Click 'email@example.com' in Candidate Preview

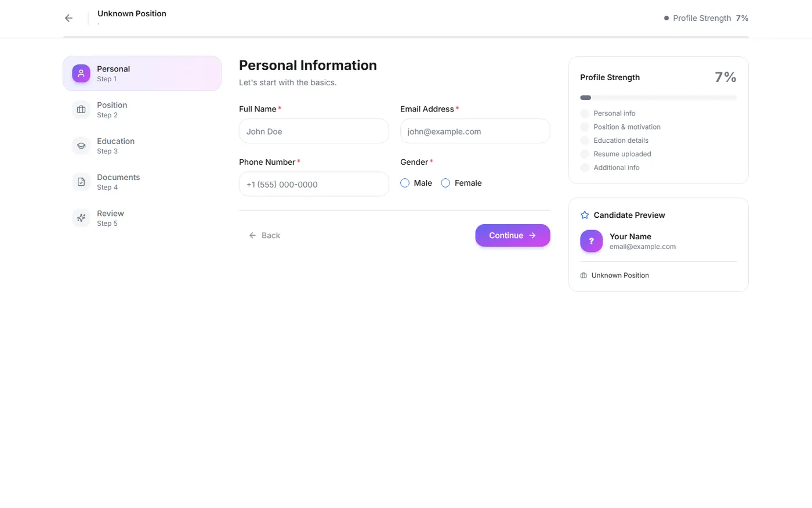[x=643, y=247]
